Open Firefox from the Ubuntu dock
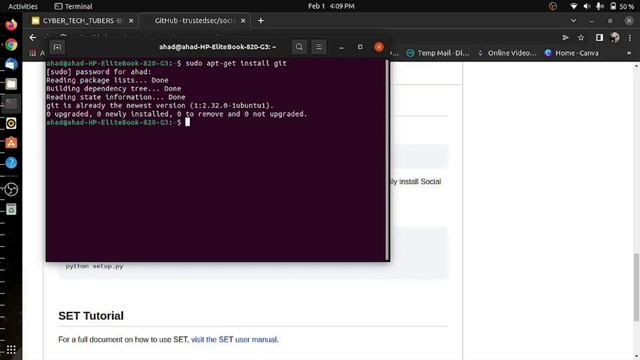 click(x=11, y=25)
